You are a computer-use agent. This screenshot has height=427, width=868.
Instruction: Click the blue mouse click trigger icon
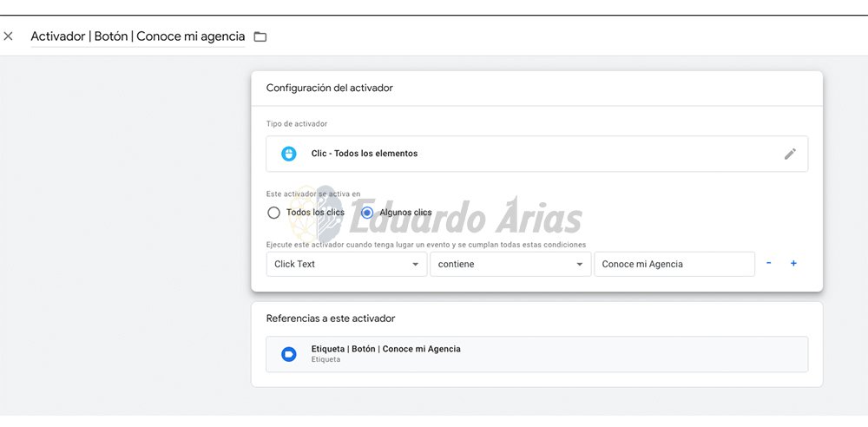click(x=289, y=154)
